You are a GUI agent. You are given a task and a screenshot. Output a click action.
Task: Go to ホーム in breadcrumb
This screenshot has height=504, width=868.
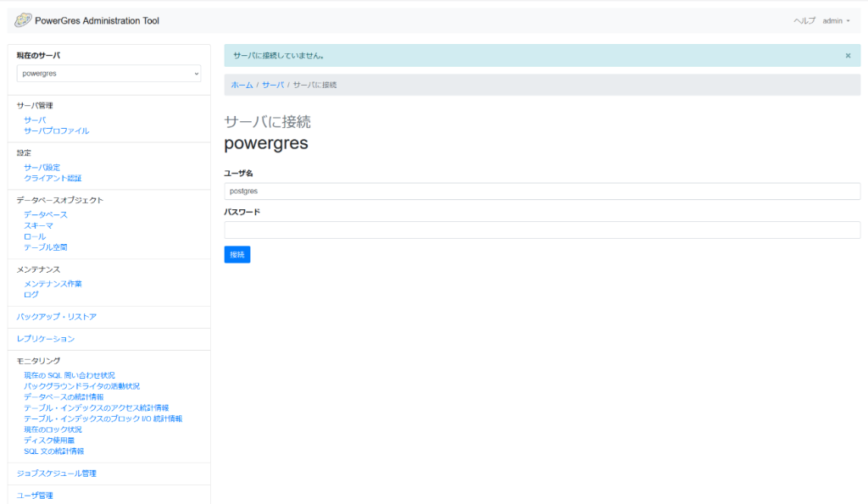pos(242,86)
